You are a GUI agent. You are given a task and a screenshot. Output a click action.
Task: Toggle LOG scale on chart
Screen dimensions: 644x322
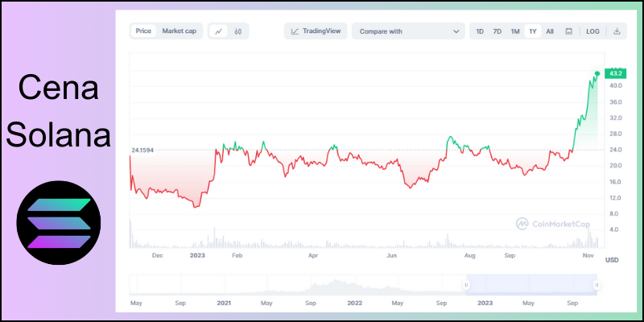592,31
